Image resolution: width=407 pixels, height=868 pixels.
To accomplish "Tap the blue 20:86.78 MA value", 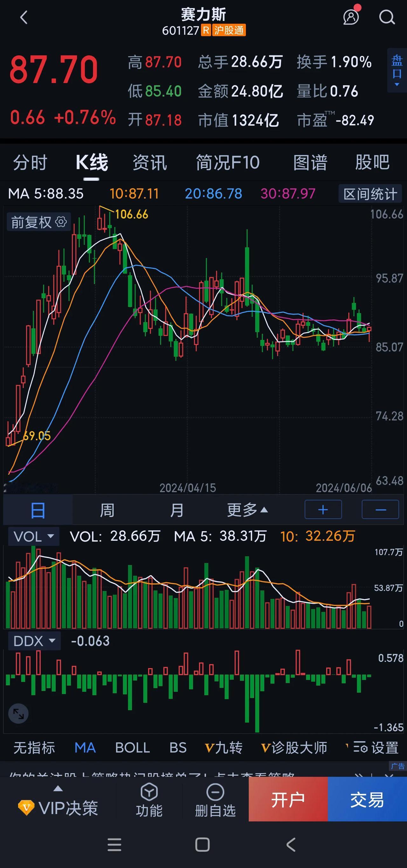I will click(213, 194).
